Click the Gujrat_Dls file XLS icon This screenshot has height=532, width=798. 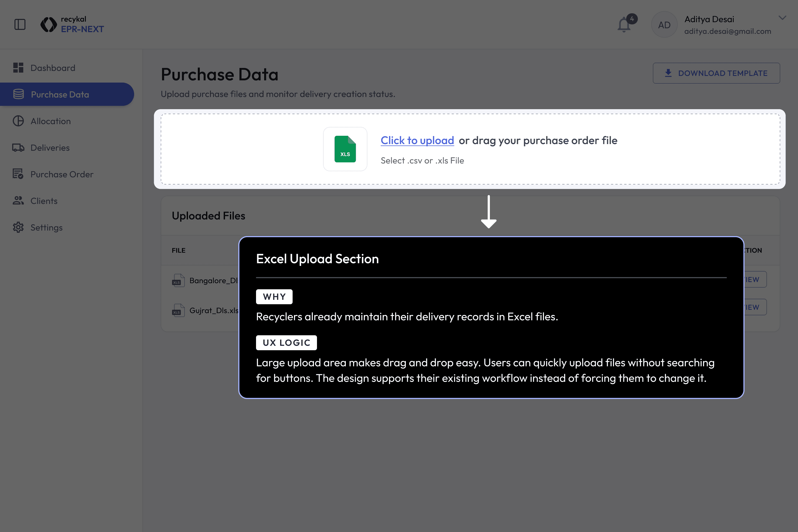[x=178, y=310]
